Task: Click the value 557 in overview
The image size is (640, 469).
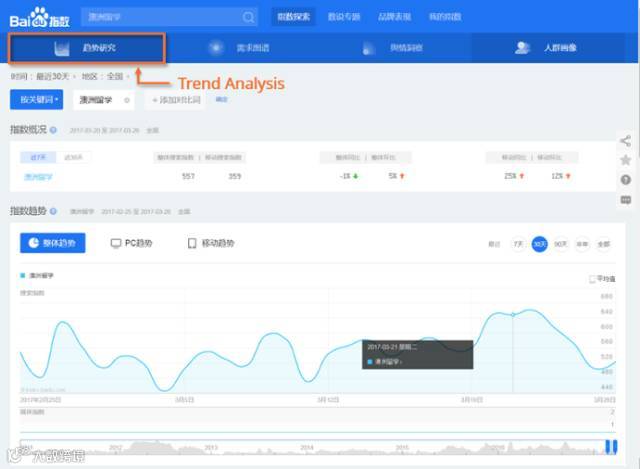Action: pos(188,176)
